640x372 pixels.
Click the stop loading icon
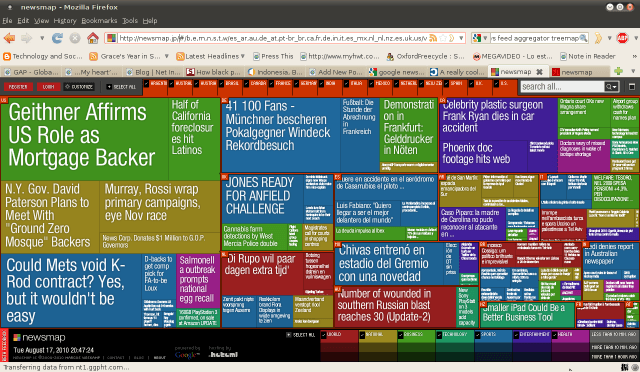tap(75, 38)
